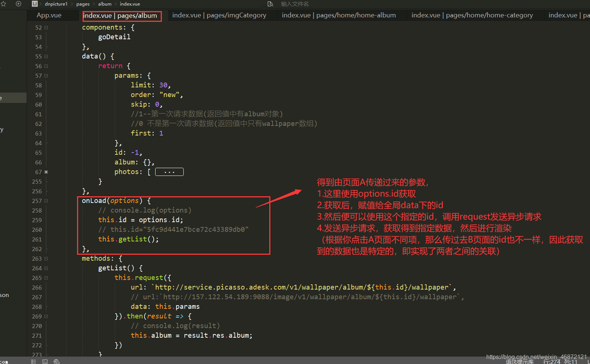Click 'first: 1' on line 63
The image size is (590, 364).
coord(147,133)
